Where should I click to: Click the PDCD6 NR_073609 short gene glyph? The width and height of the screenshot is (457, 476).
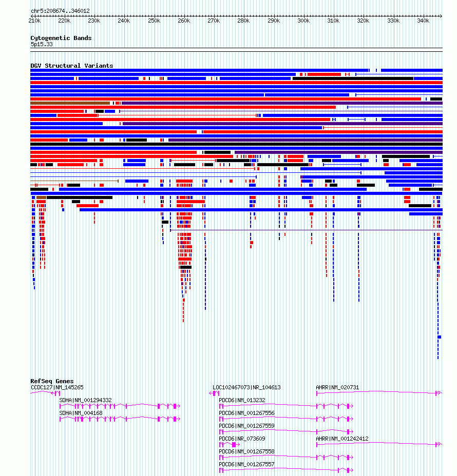(x=230, y=444)
